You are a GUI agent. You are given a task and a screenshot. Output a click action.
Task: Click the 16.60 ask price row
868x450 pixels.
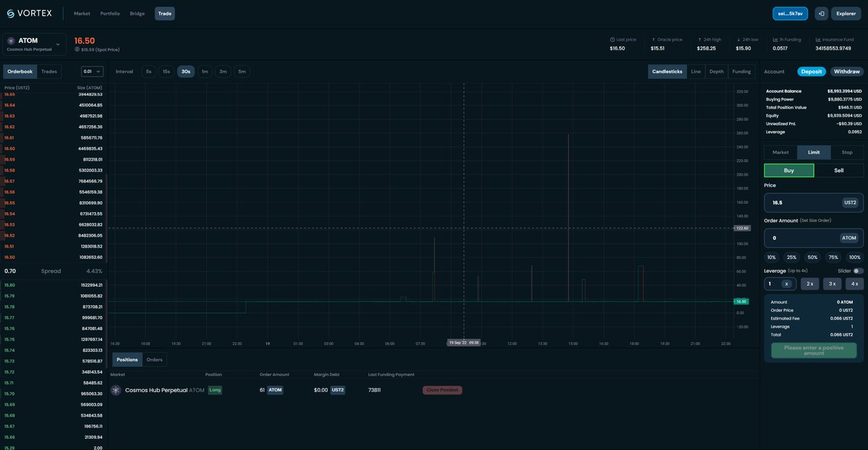54,148
